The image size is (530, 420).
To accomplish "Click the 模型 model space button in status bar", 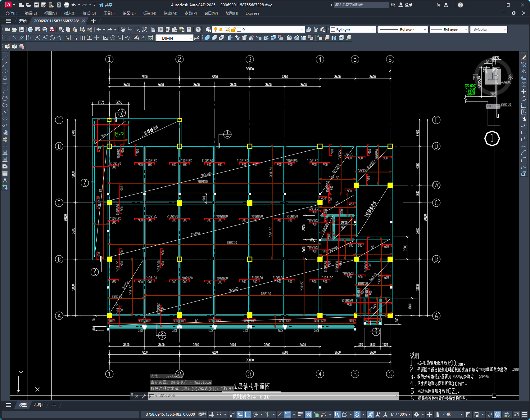I will 202,414.
